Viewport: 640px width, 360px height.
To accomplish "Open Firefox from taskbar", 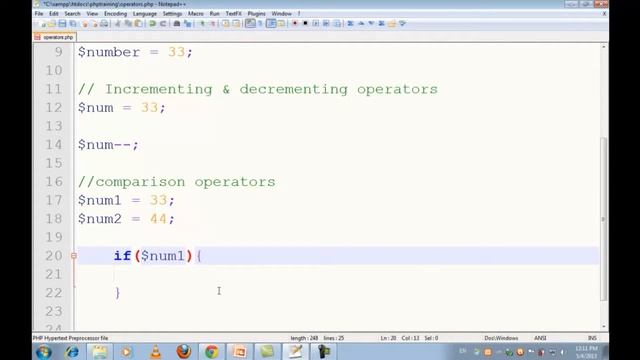I will [184, 352].
